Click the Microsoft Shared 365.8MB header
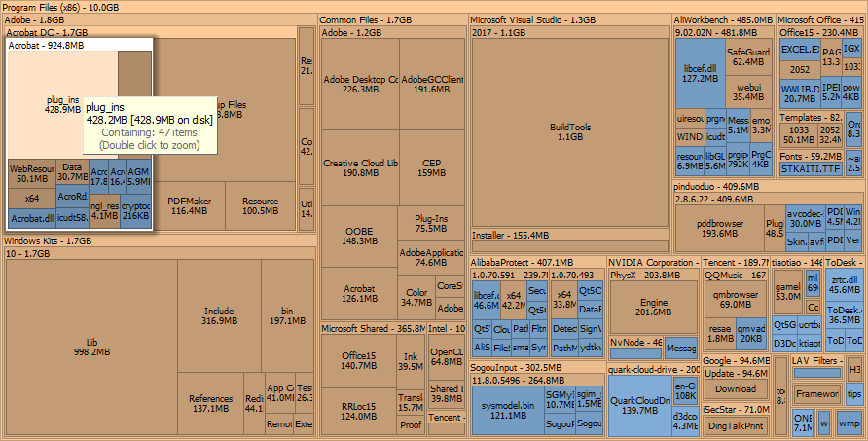Screen dimensions: 868x441 point(373,328)
